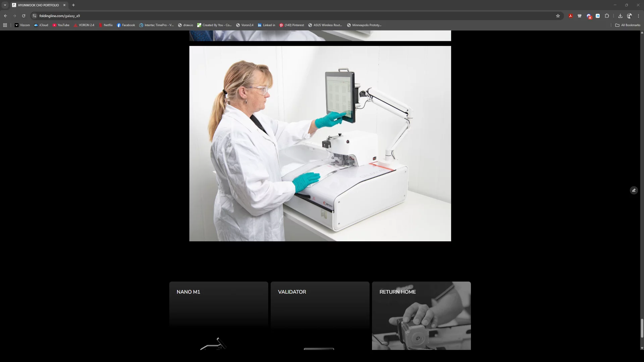Select the HYUNWOOK CHO PORTFOLIO tab

pyautogui.click(x=39, y=5)
